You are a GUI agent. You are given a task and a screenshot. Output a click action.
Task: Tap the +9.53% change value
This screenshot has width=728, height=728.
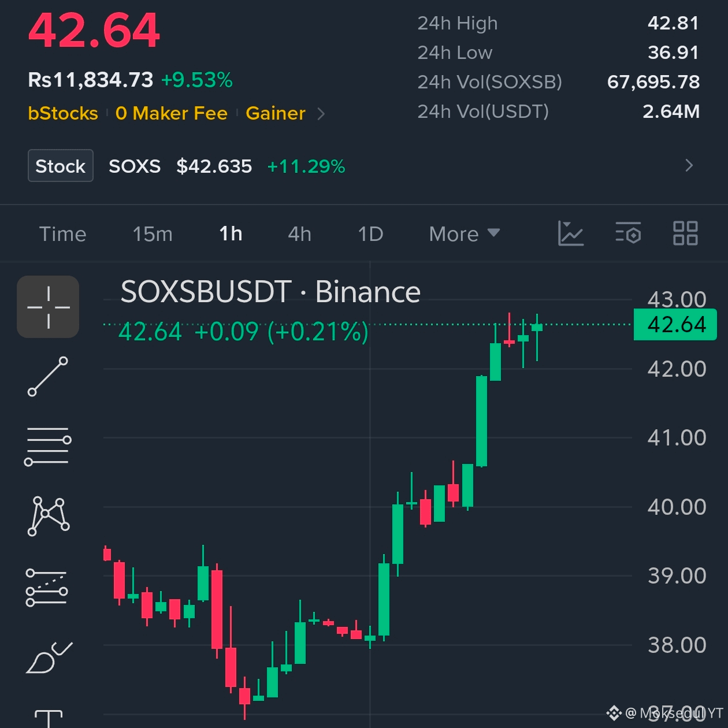197,80
